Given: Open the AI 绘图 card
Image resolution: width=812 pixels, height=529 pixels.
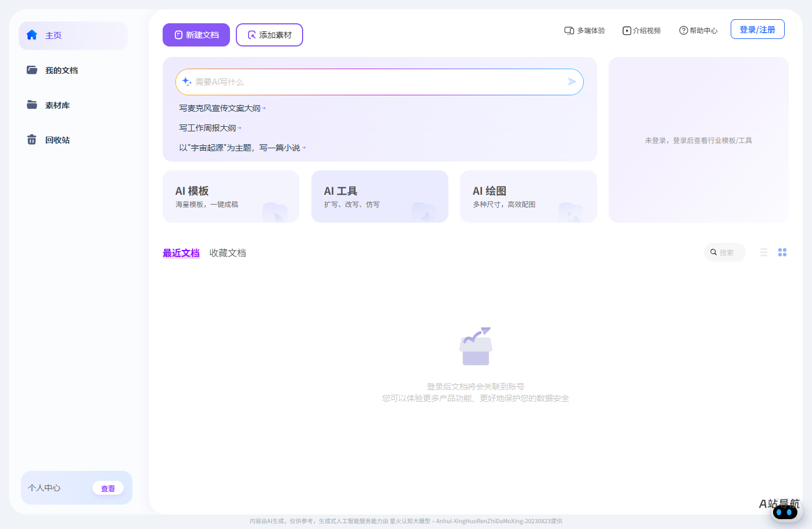Looking at the screenshot, I should (x=529, y=196).
